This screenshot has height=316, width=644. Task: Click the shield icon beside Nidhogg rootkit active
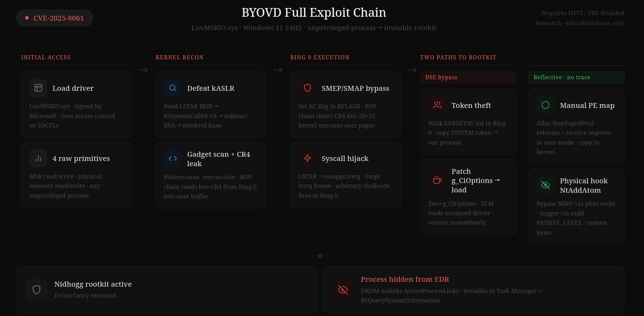pyautogui.click(x=37, y=289)
